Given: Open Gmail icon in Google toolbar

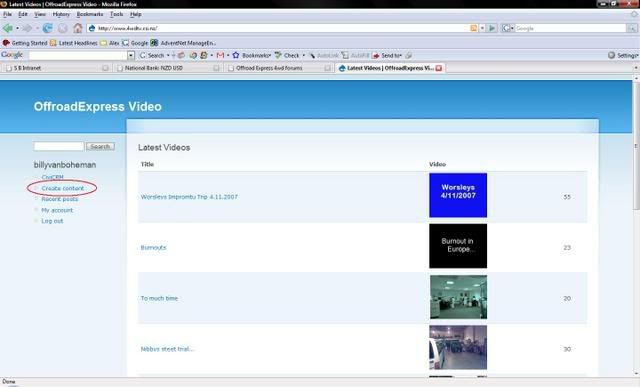Looking at the screenshot, I should pyautogui.click(x=220, y=55).
